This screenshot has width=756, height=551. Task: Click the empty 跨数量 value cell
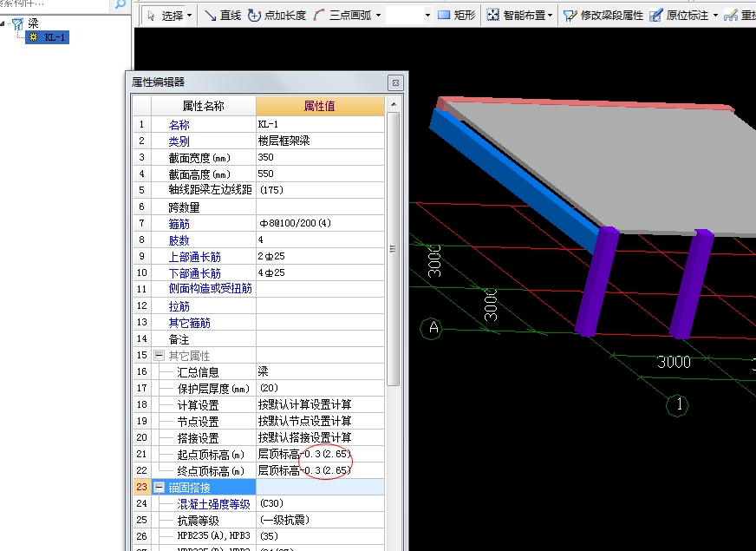[x=320, y=207]
